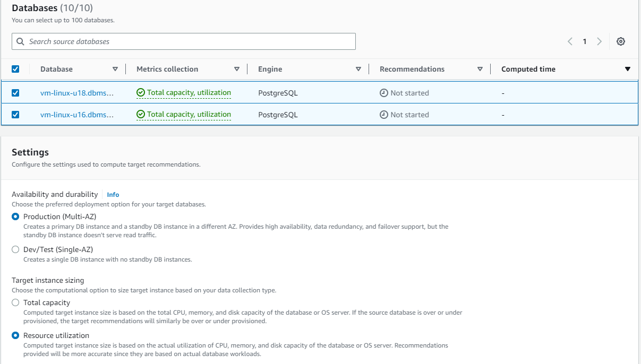641x364 pixels.
Task: Click PostgreSQL engine cell of vm-linux-u18
Action: click(278, 93)
